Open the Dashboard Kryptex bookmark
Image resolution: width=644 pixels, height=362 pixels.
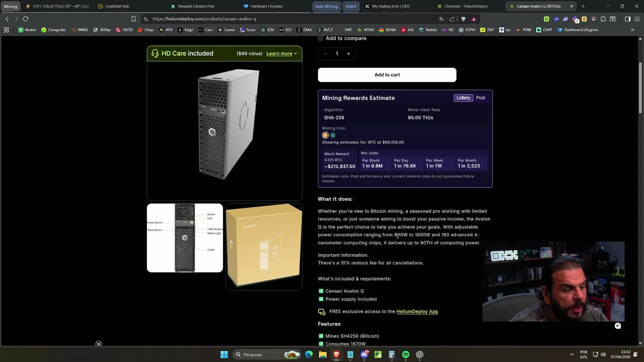point(578,30)
